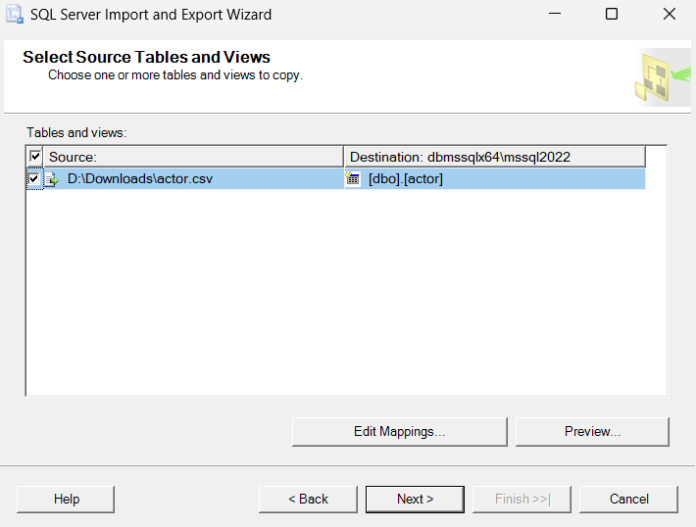The height and width of the screenshot is (527, 696).
Task: Click the flat file icon beside actor.csv
Action: coord(52,179)
